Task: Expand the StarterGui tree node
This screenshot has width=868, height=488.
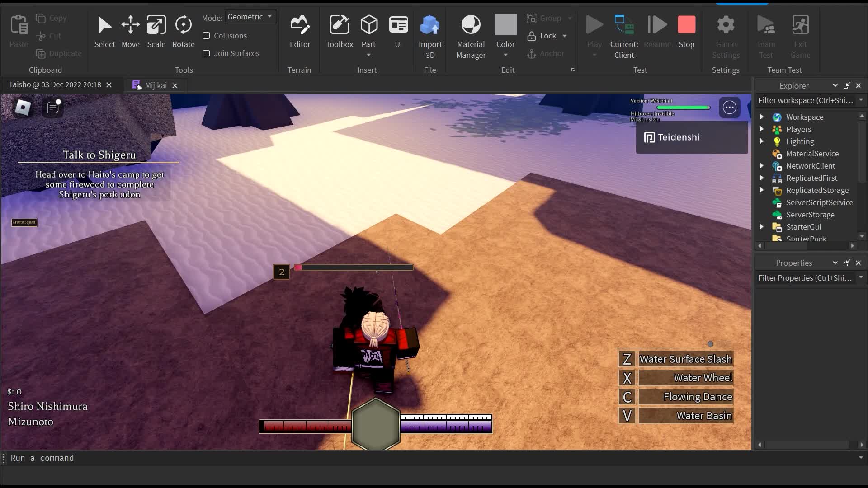Action: tap(761, 227)
